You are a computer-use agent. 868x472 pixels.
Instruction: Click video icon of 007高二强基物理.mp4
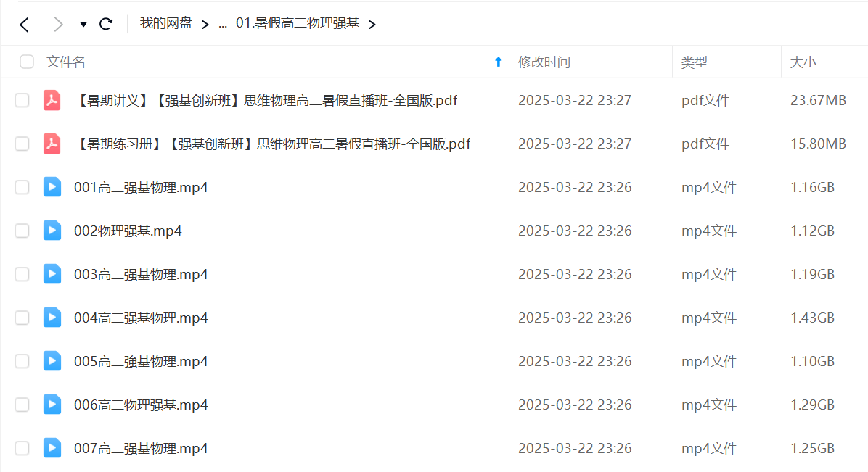click(52, 448)
